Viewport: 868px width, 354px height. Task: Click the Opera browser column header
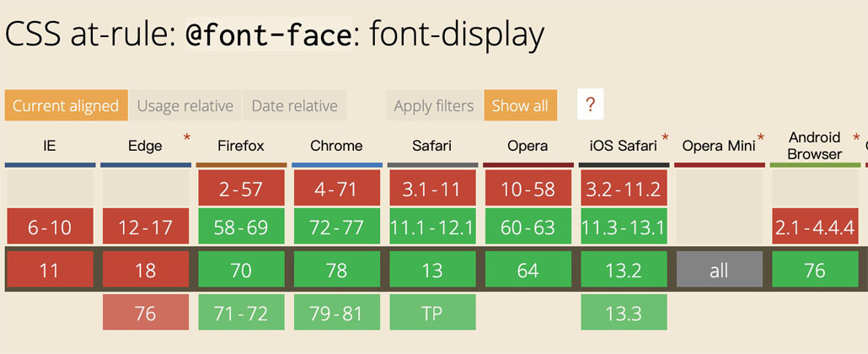point(528,147)
